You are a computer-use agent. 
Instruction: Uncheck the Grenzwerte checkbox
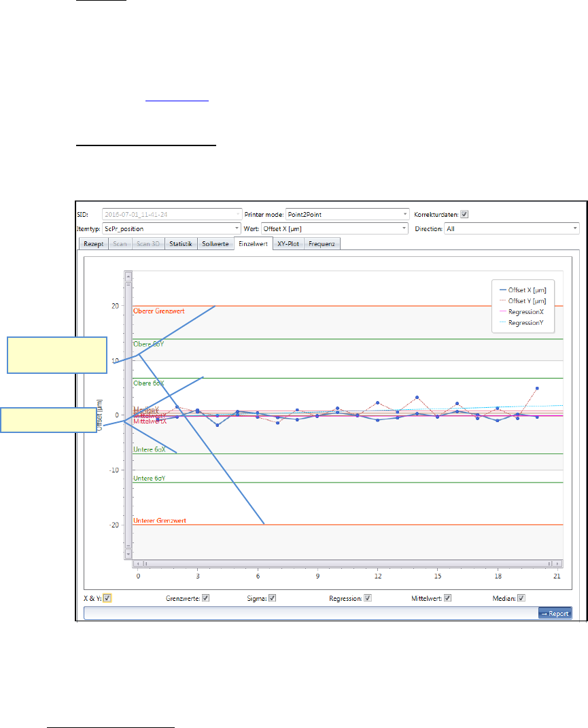point(206,598)
